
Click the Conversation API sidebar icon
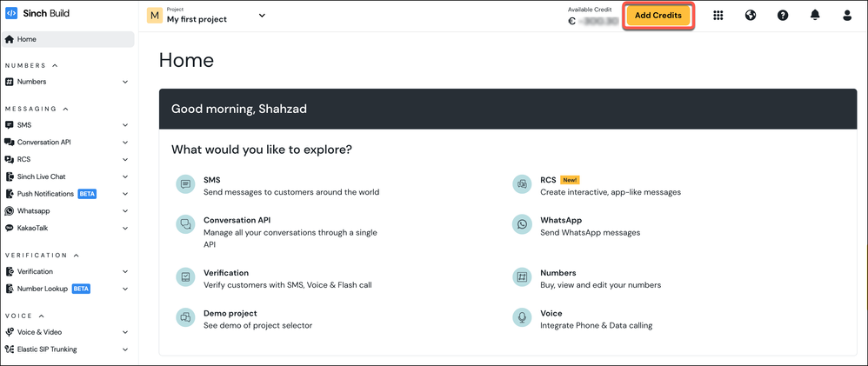(x=9, y=143)
